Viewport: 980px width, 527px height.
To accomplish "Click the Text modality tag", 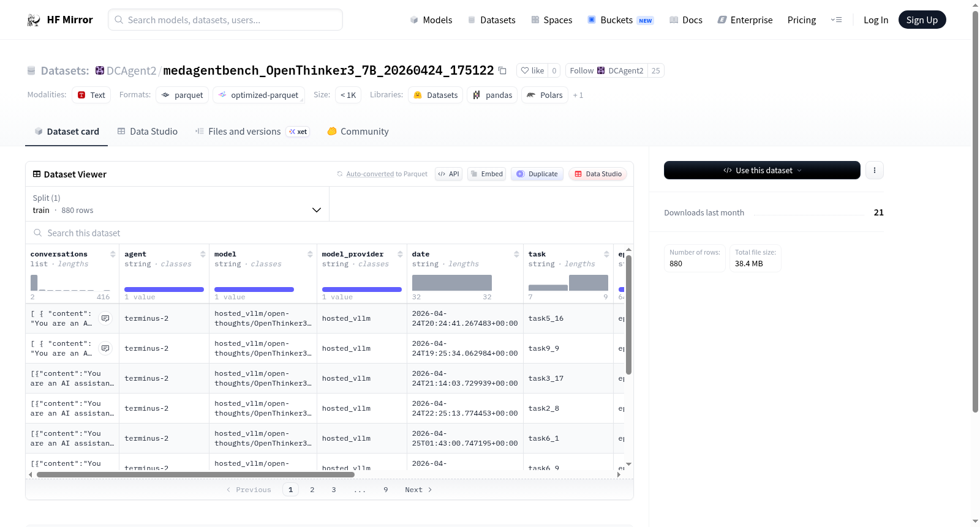I will [x=91, y=95].
